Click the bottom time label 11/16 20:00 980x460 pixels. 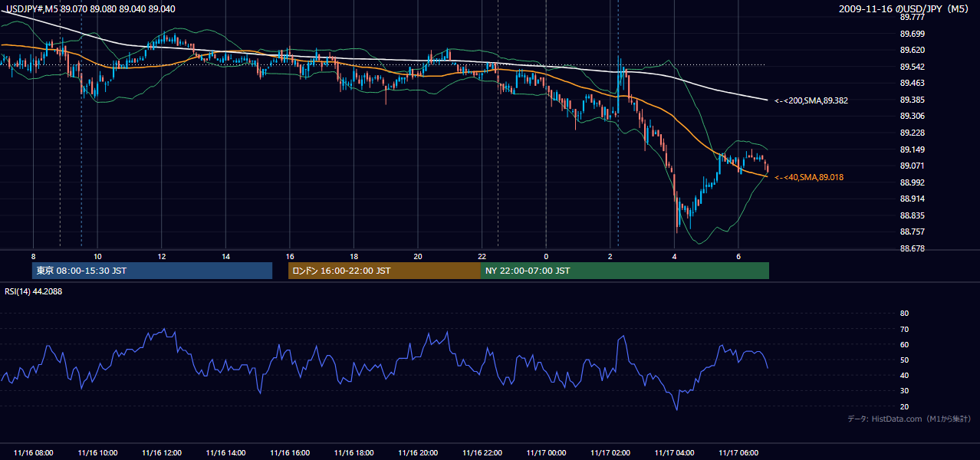click(418, 453)
